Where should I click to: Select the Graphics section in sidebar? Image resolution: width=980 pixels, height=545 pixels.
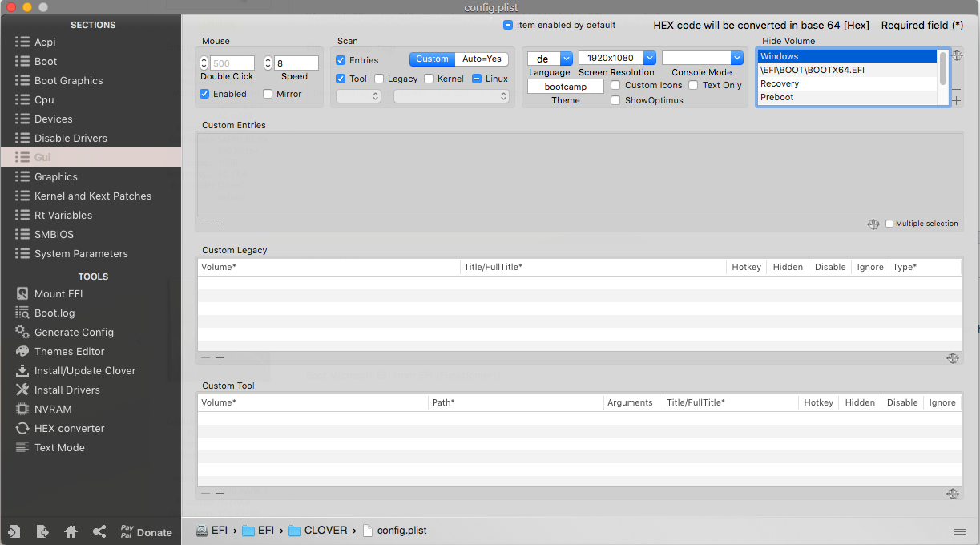(56, 176)
